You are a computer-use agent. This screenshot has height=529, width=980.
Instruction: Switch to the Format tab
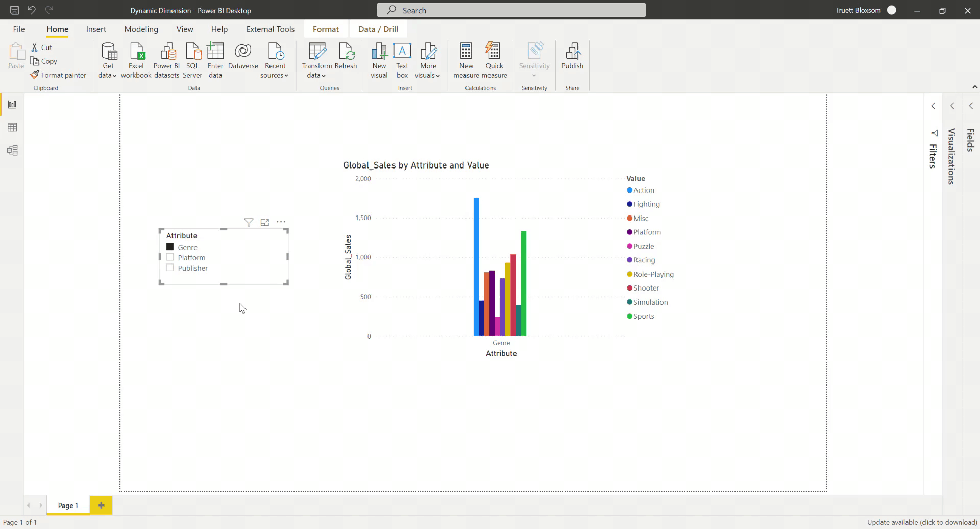click(x=326, y=29)
